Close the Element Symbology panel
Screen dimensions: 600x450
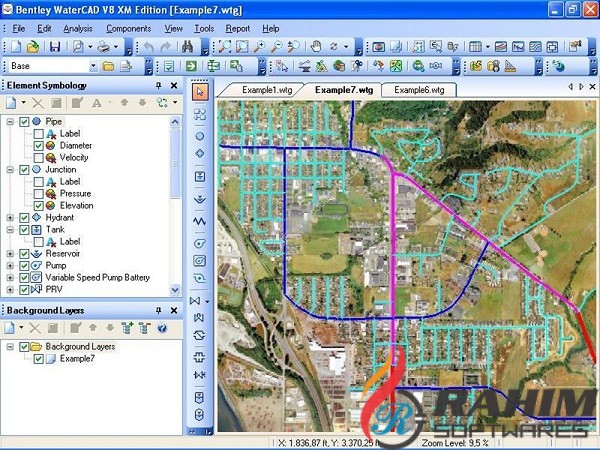coord(174,85)
